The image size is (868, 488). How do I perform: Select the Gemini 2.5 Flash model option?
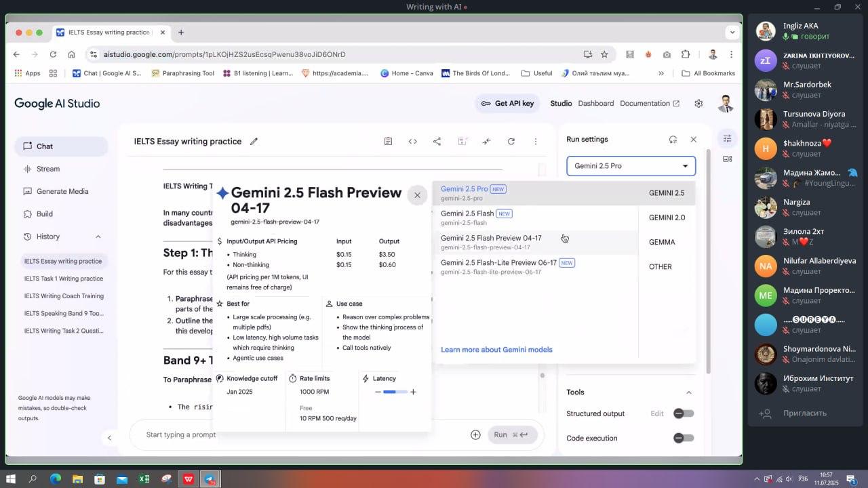click(x=536, y=218)
